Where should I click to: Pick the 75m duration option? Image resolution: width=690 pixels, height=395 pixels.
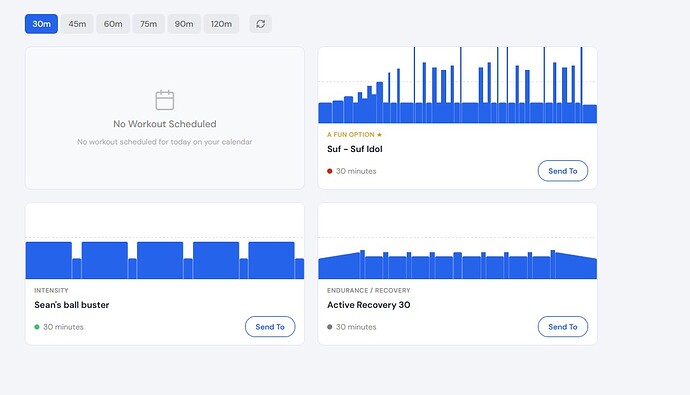(x=149, y=24)
